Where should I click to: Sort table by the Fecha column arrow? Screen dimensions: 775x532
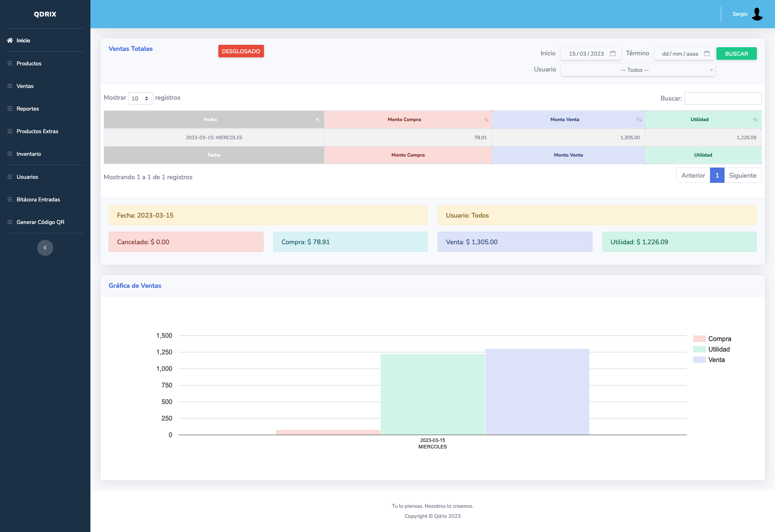coord(318,119)
